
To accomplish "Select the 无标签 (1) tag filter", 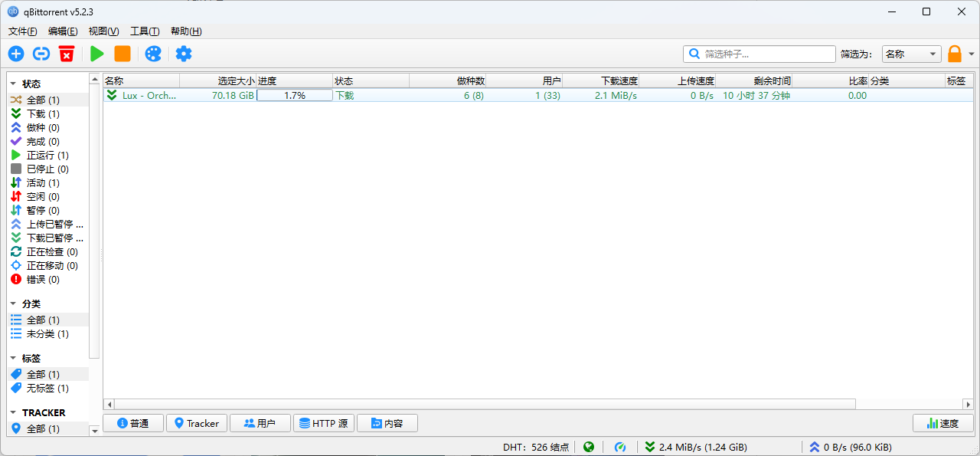I will click(48, 388).
